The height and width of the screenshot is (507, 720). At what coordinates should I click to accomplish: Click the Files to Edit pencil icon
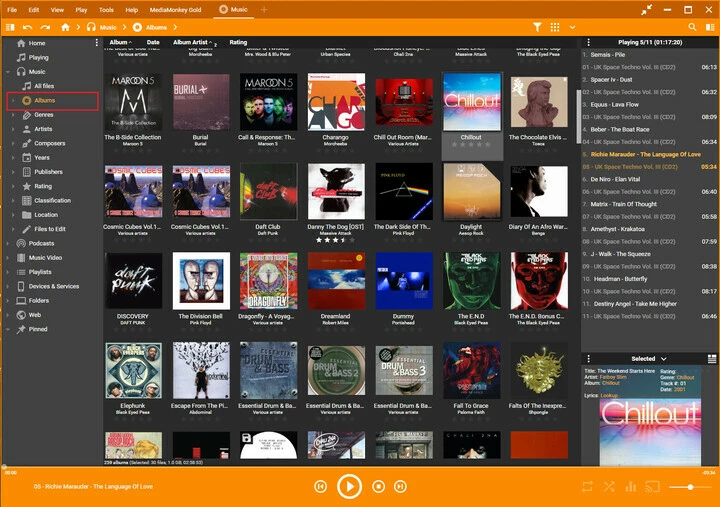click(x=27, y=229)
